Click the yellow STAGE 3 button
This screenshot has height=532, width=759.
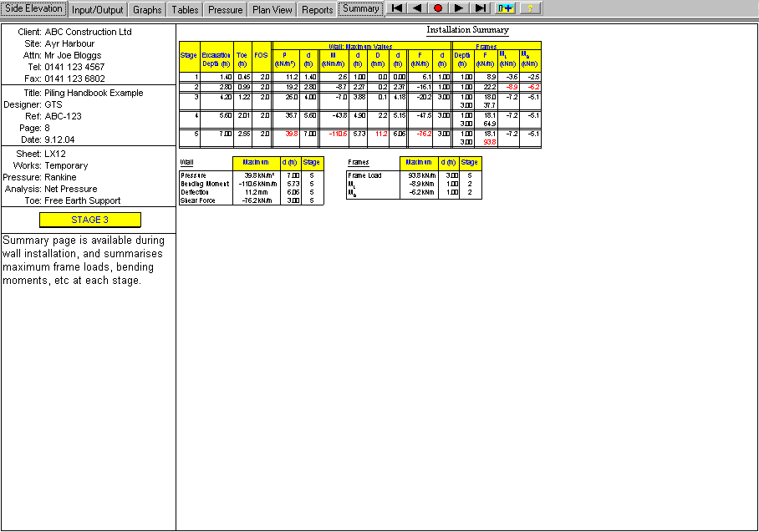(x=90, y=220)
